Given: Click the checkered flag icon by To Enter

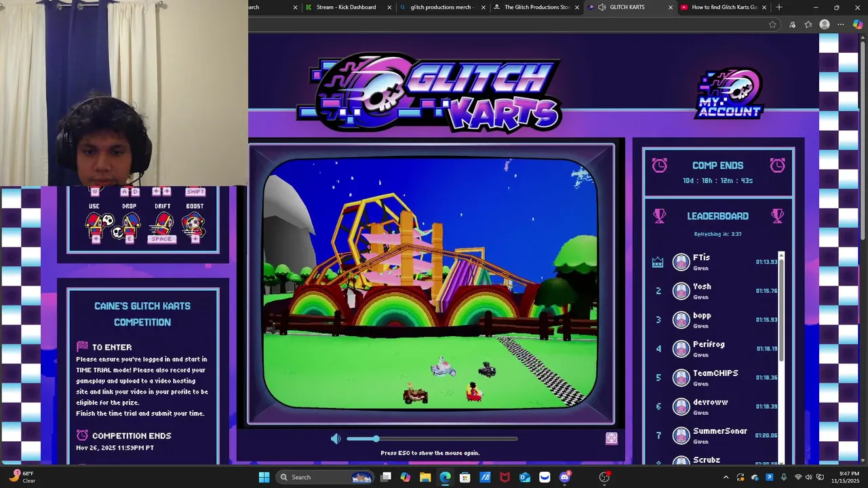Looking at the screenshot, I should pyautogui.click(x=82, y=346).
